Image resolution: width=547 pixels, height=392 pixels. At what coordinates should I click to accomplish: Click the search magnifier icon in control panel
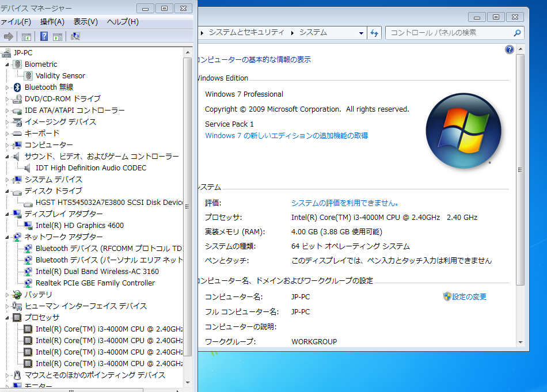(x=518, y=33)
